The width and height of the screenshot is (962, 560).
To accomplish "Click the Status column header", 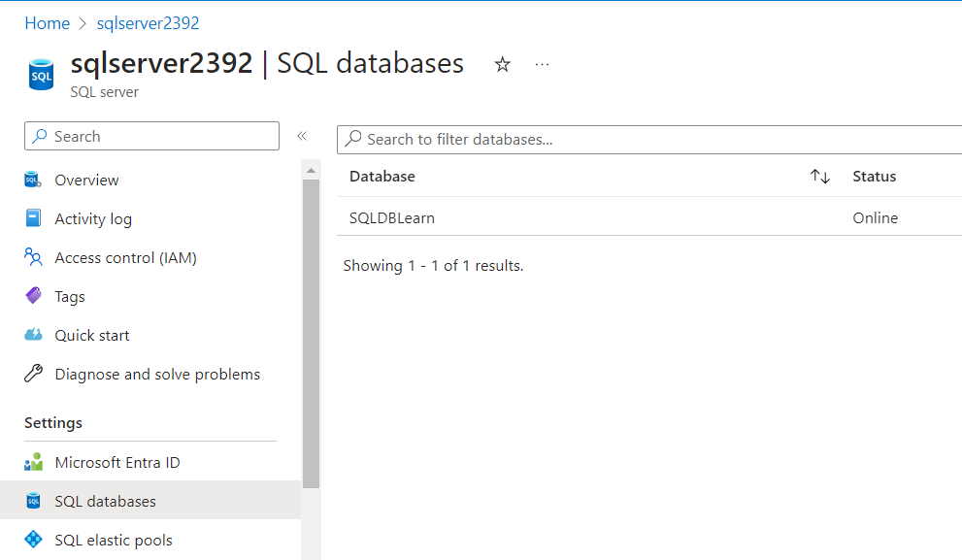I will pos(875,177).
